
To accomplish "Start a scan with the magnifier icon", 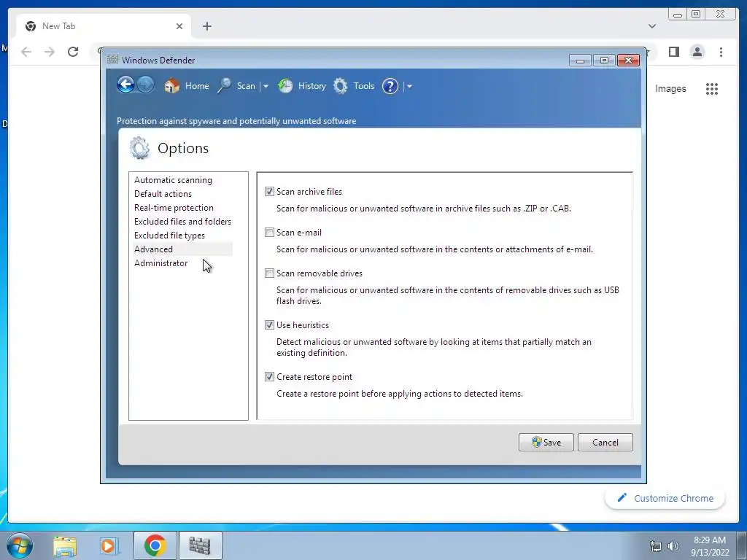I will tap(225, 86).
